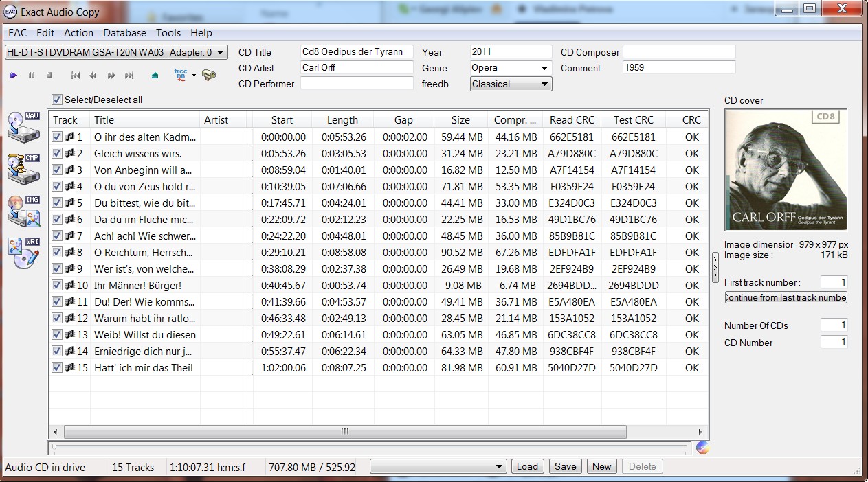This screenshot has width=868, height=482.
Task: Click the horizontal scrollbar under track list
Action: (344, 431)
